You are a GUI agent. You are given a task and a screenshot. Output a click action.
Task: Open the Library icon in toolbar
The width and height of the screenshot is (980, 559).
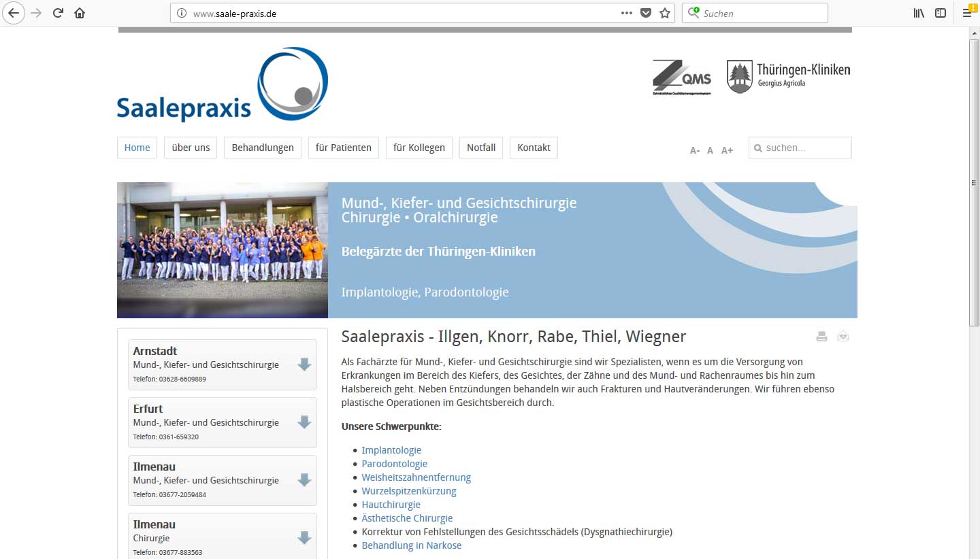tap(919, 13)
